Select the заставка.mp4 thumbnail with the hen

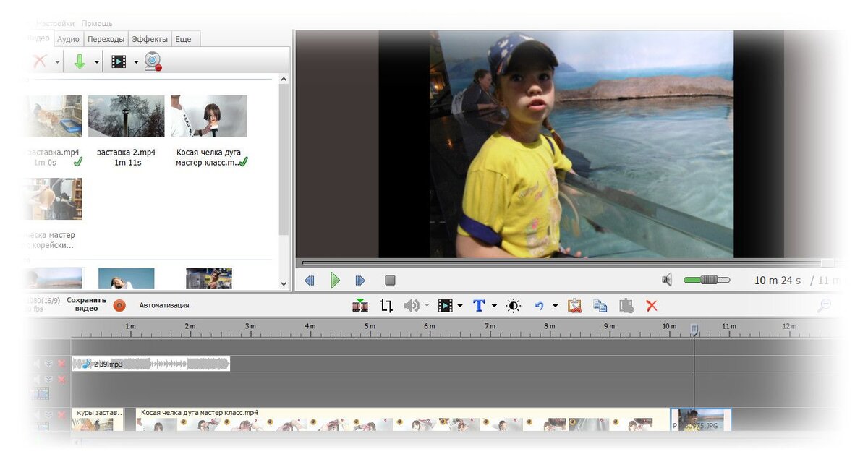[x=53, y=116]
